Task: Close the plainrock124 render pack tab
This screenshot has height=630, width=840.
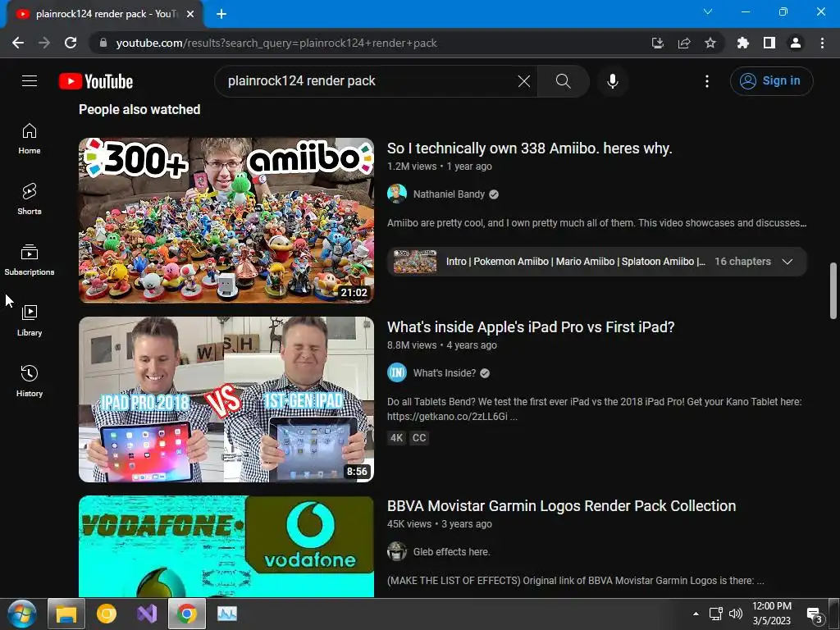Action: tap(190, 14)
